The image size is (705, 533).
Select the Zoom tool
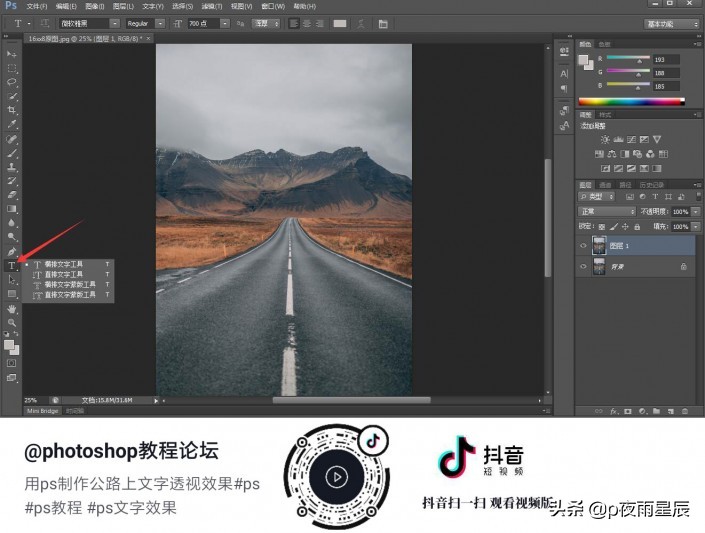click(x=12, y=322)
